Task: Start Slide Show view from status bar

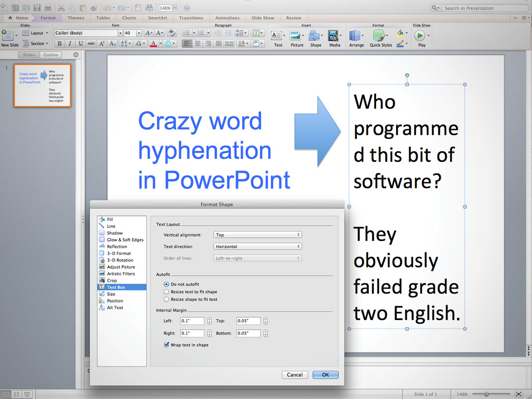Action: coord(27,394)
